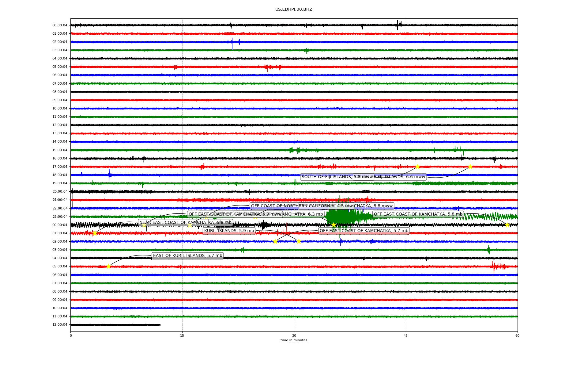Select the 14:00:04 trace time label
Image resolution: width=588 pixels, height=368 pixels.
point(60,142)
